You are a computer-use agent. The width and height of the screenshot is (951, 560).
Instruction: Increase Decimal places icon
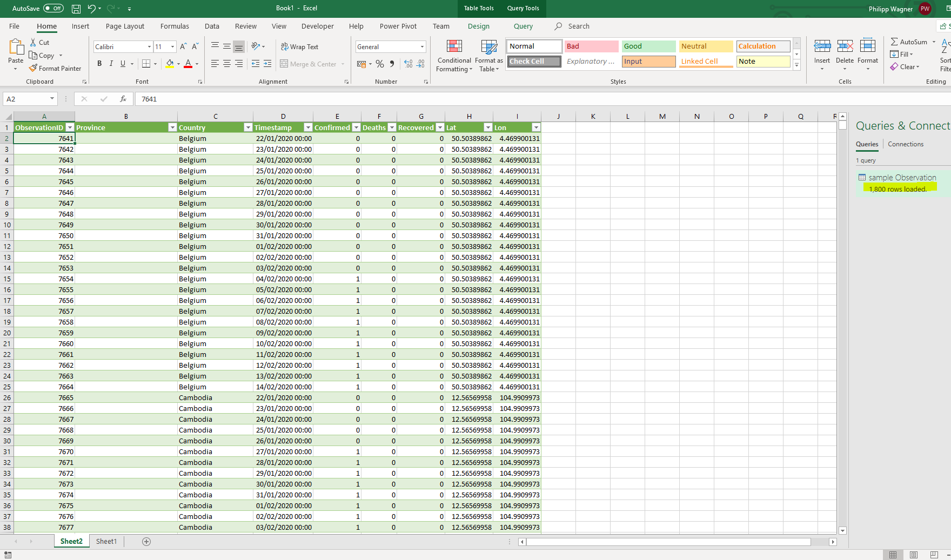(x=408, y=64)
